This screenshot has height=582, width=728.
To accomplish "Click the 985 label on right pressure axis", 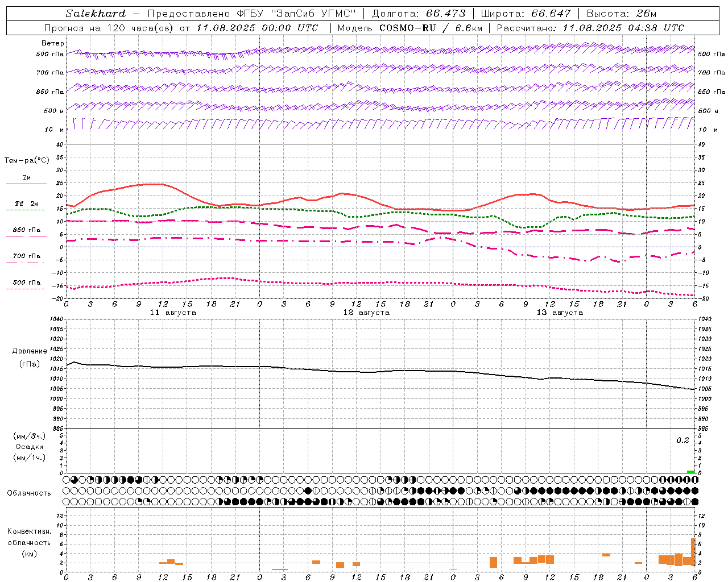I will (x=704, y=429).
